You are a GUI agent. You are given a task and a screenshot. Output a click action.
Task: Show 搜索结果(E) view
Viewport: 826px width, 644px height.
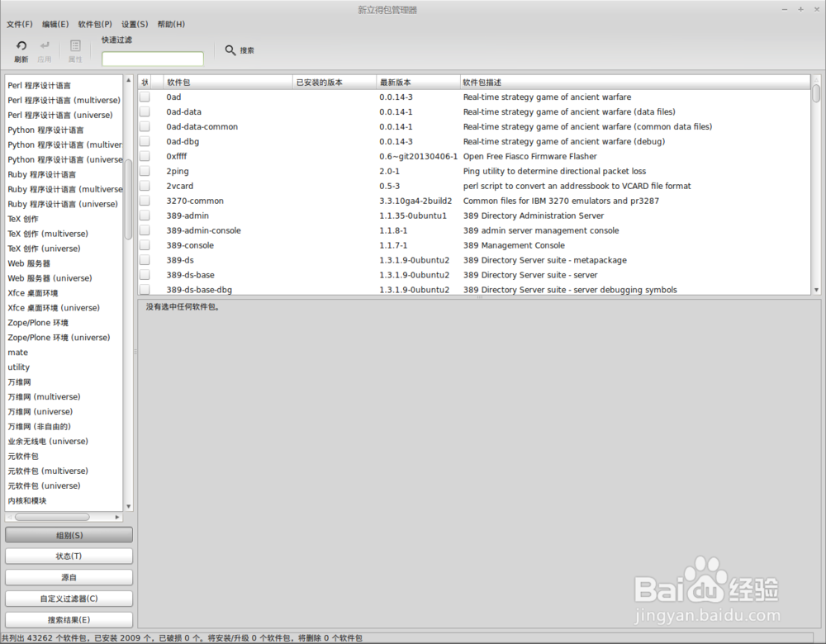coord(69,619)
